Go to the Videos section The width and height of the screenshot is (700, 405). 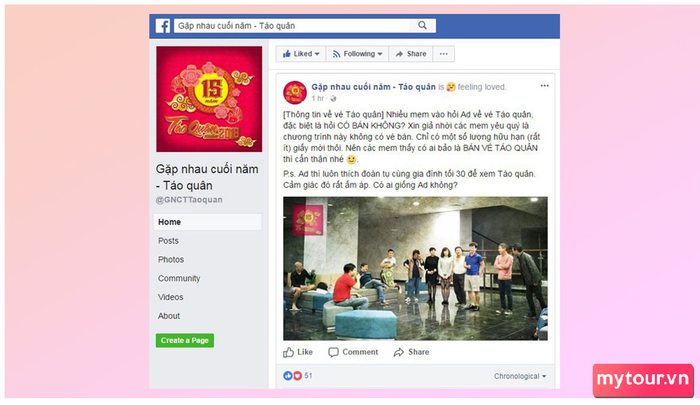[171, 297]
